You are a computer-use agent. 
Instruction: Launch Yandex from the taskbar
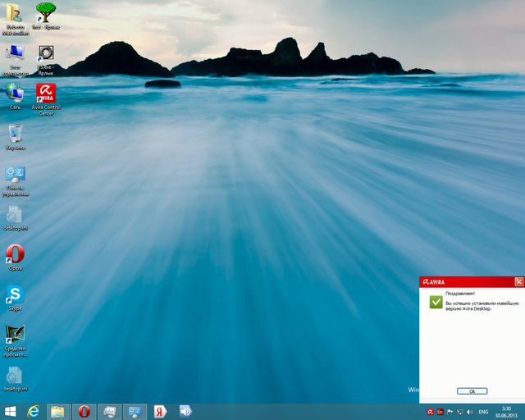(x=160, y=412)
